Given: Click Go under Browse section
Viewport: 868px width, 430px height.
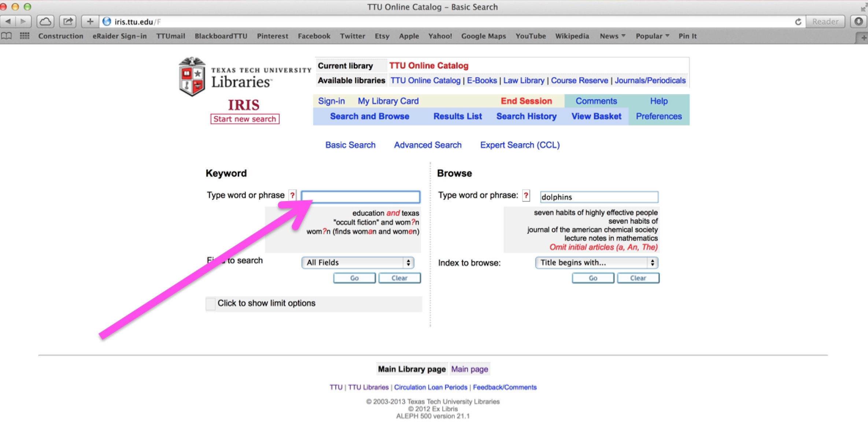Looking at the screenshot, I should (x=593, y=278).
